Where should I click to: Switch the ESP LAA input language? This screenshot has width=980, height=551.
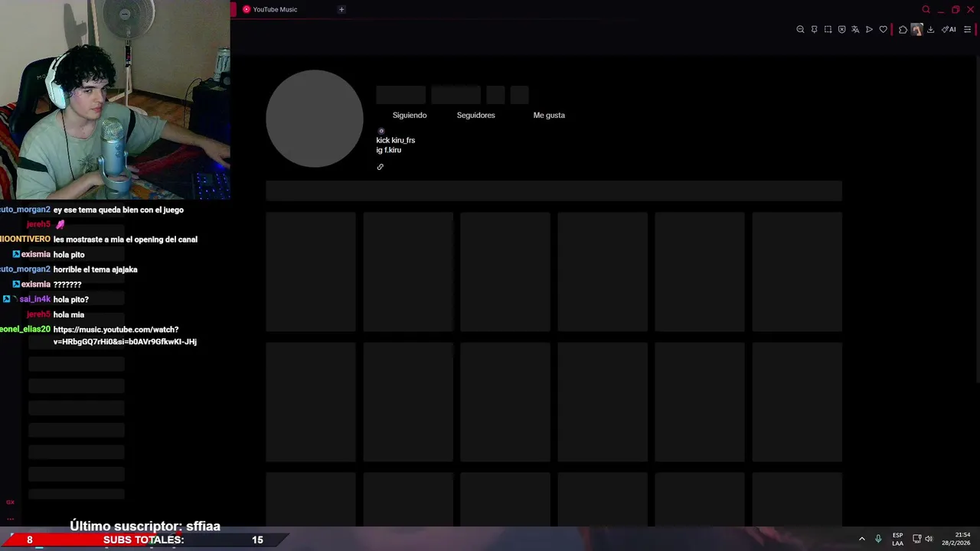[897, 539]
